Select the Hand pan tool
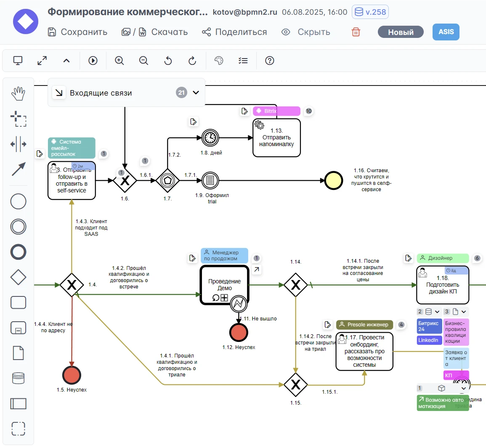Screen dimensions: 486x448 [18, 93]
